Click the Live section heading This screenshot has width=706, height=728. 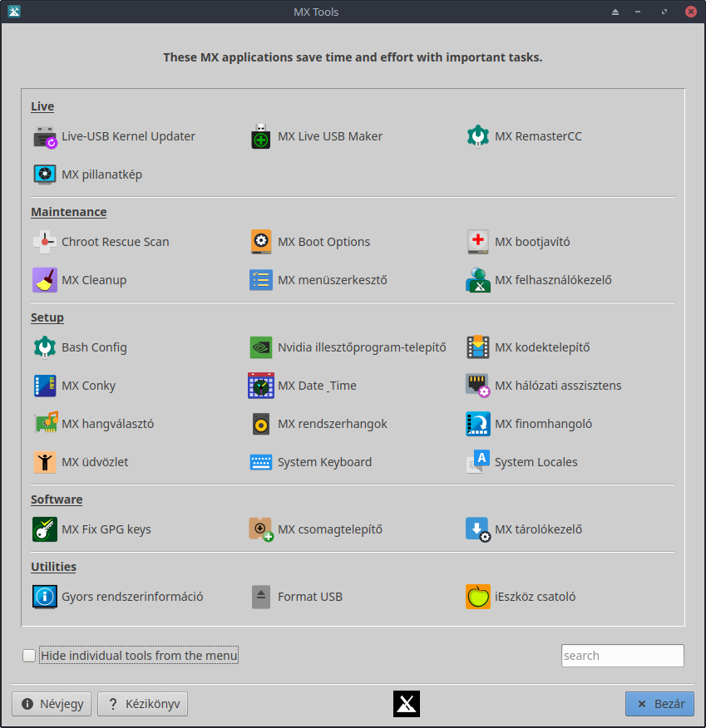42,106
